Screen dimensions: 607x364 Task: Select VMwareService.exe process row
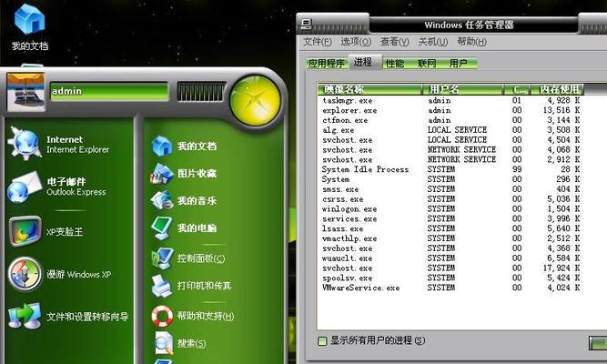click(x=451, y=288)
